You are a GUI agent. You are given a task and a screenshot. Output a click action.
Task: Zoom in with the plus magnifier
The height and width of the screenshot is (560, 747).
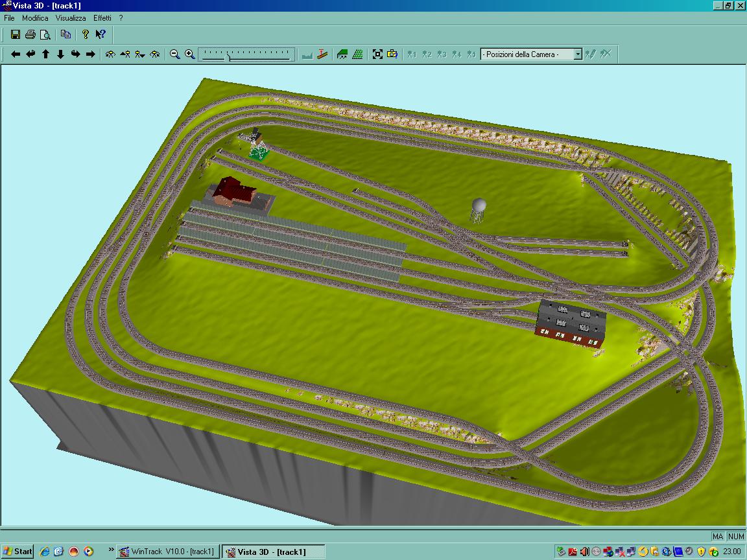point(189,54)
